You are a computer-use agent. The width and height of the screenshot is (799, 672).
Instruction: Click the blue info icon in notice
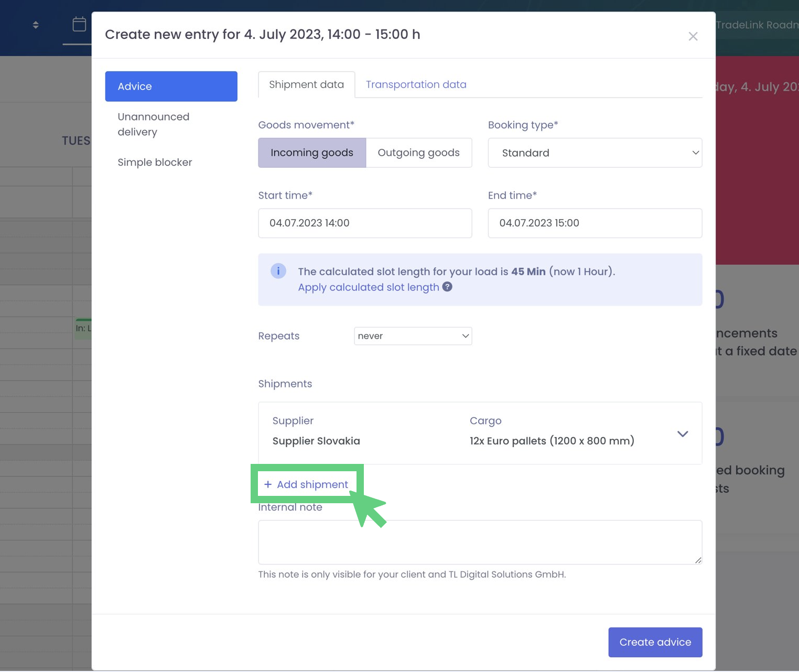pos(278,271)
